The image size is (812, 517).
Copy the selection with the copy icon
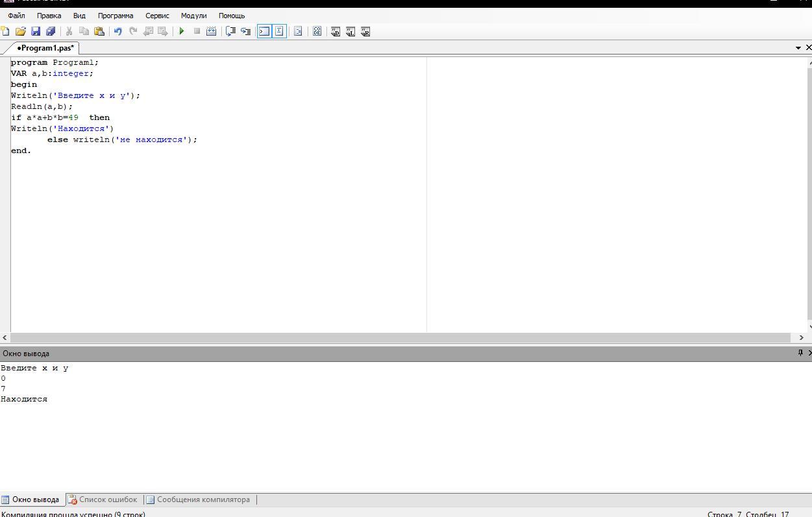[84, 31]
